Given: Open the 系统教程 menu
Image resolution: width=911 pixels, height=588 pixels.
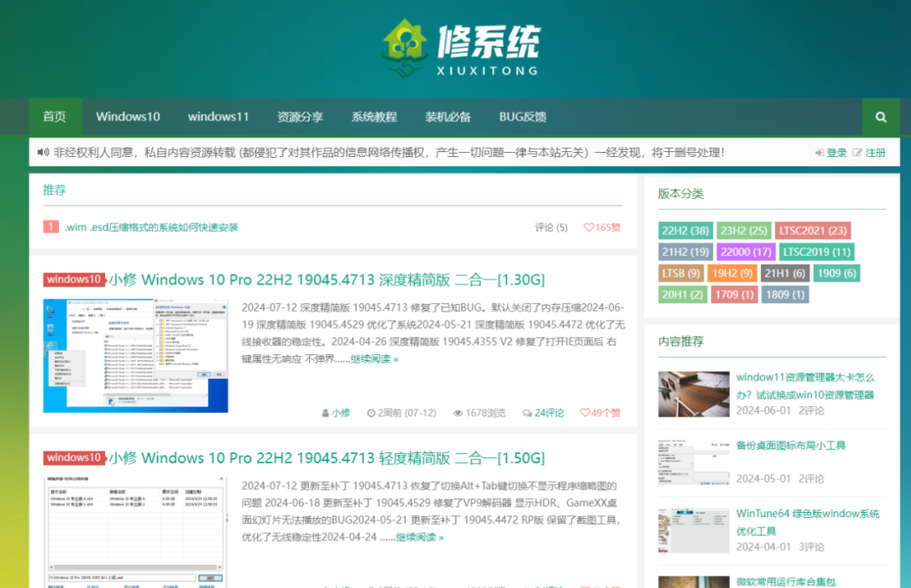Looking at the screenshot, I should tap(374, 117).
